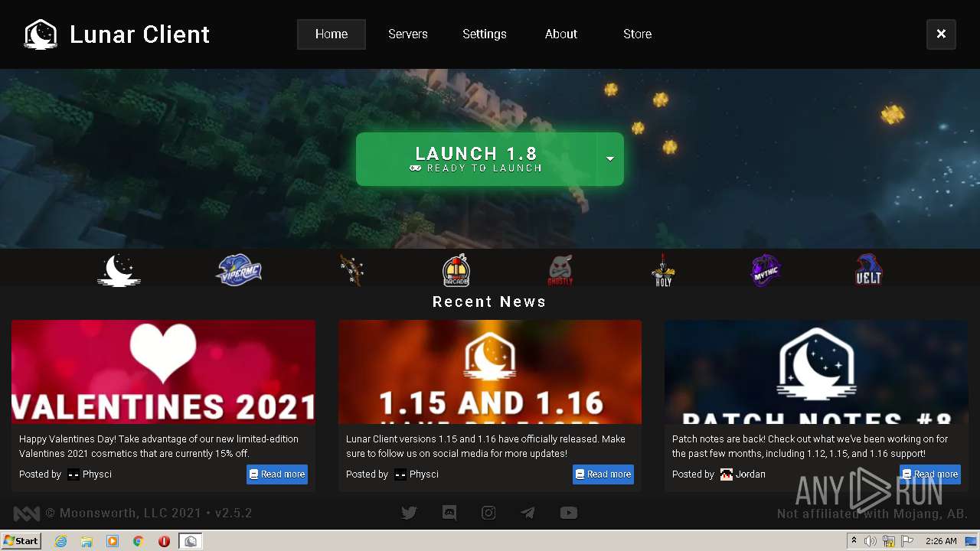Open the 1.15 and 1.16 news image
Image resolution: width=980 pixels, height=551 pixels.
coord(490,372)
